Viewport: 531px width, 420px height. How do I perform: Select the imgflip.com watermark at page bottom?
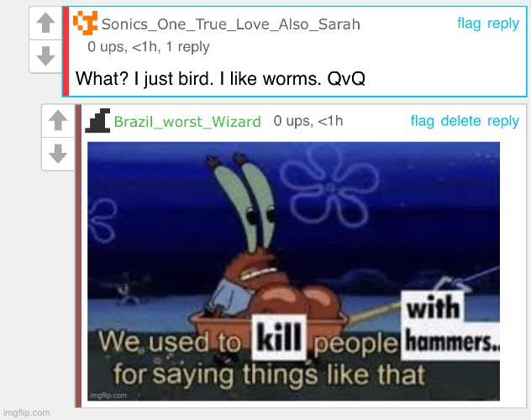(x=26, y=413)
